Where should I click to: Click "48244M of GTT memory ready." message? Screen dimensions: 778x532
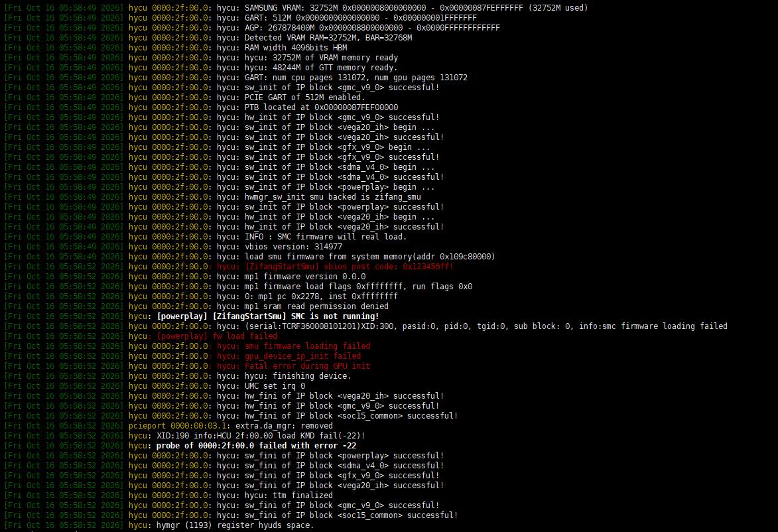(335, 68)
